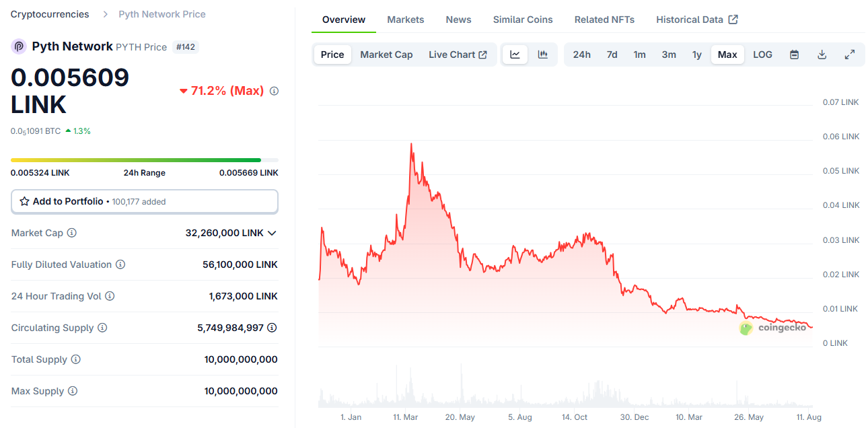Screen dimensions: 868x428
Task: Set chart range to 1m
Action: pos(639,55)
